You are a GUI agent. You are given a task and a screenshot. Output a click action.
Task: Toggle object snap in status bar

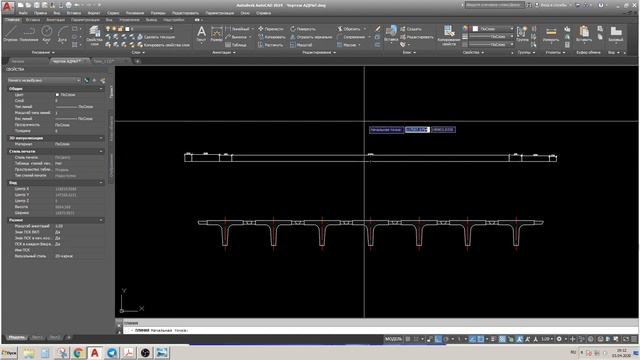(481, 339)
